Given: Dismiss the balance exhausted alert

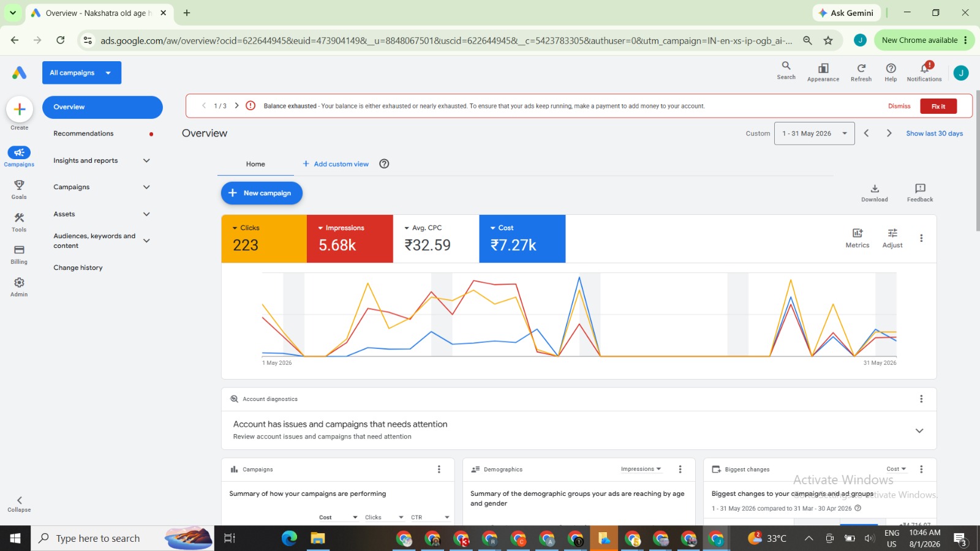Looking at the screenshot, I should (899, 107).
